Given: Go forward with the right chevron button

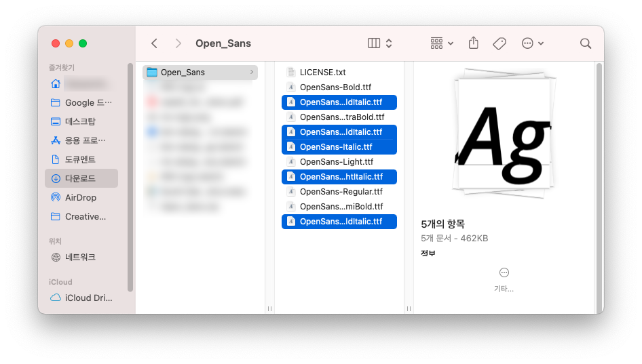Looking at the screenshot, I should 178,43.
